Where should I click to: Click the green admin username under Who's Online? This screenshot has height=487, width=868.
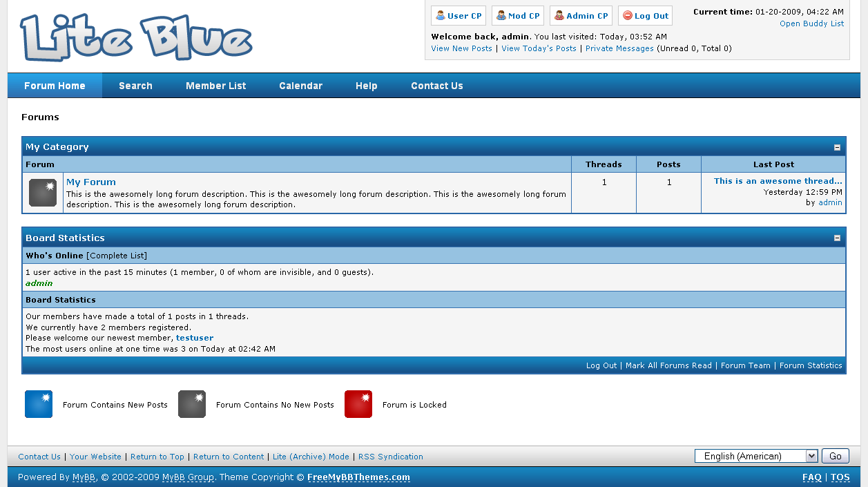39,283
